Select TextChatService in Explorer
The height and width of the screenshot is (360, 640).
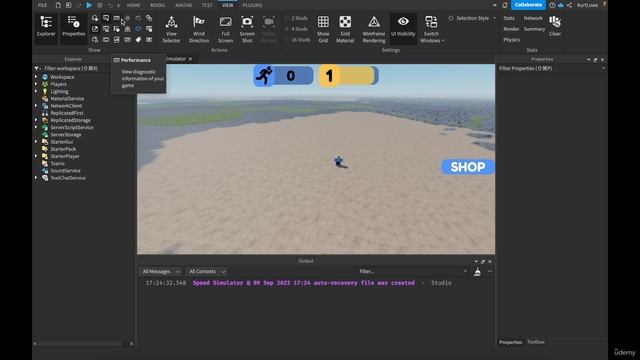coord(68,178)
